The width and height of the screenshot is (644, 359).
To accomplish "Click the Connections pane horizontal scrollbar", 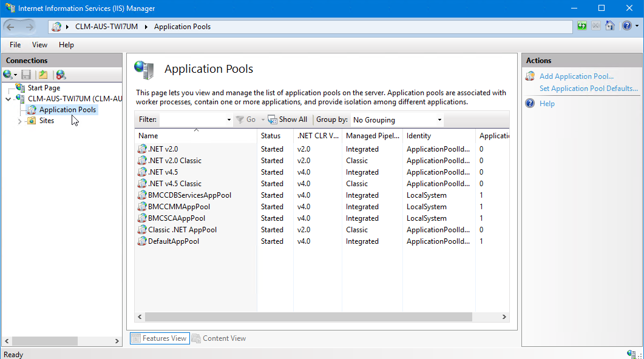I will click(45, 341).
